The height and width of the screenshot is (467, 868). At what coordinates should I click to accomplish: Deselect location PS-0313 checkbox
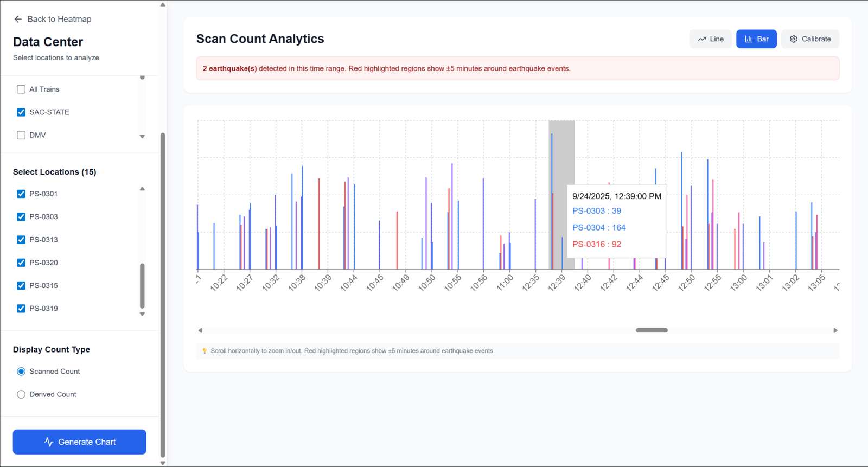(x=21, y=240)
